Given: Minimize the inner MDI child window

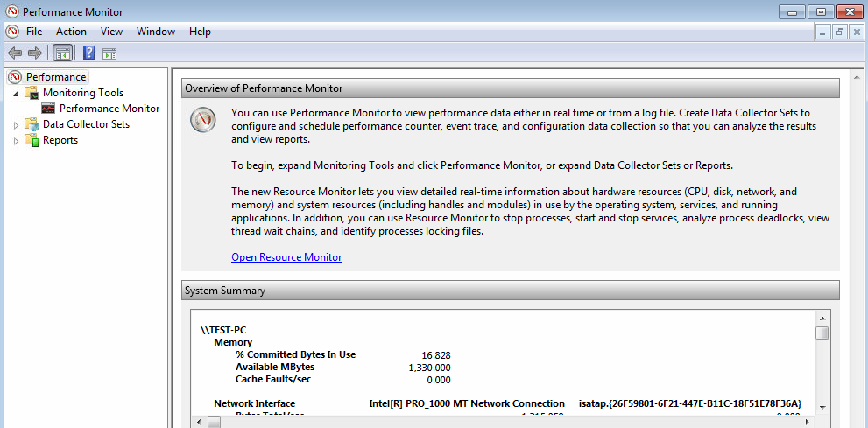Looking at the screenshot, I should pos(823,32).
